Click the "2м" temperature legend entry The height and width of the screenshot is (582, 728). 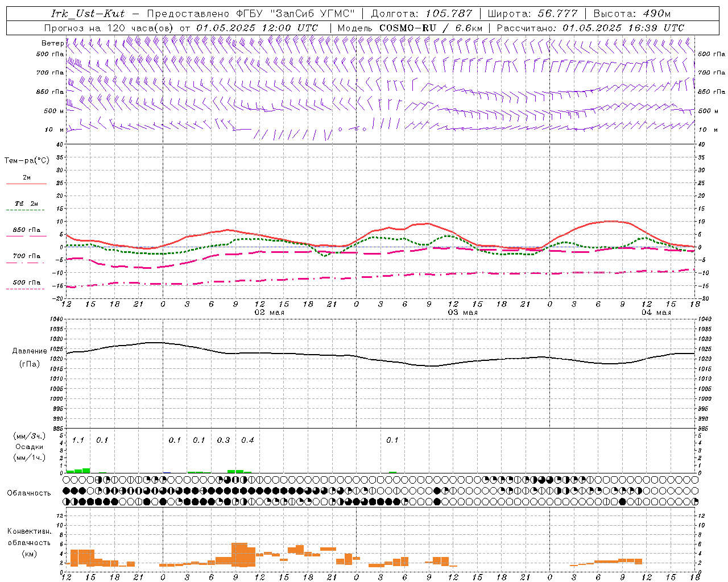[27, 178]
